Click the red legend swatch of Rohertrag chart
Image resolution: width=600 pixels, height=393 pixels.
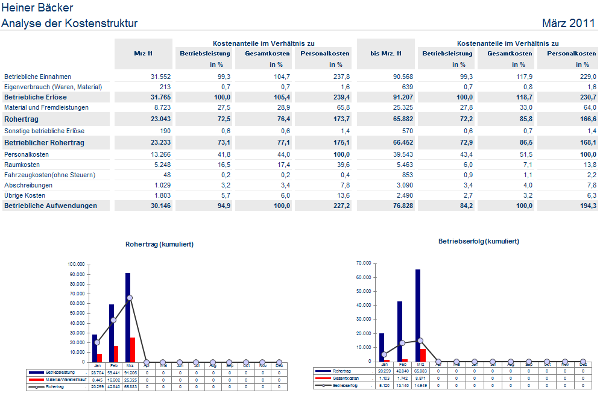click(36, 380)
